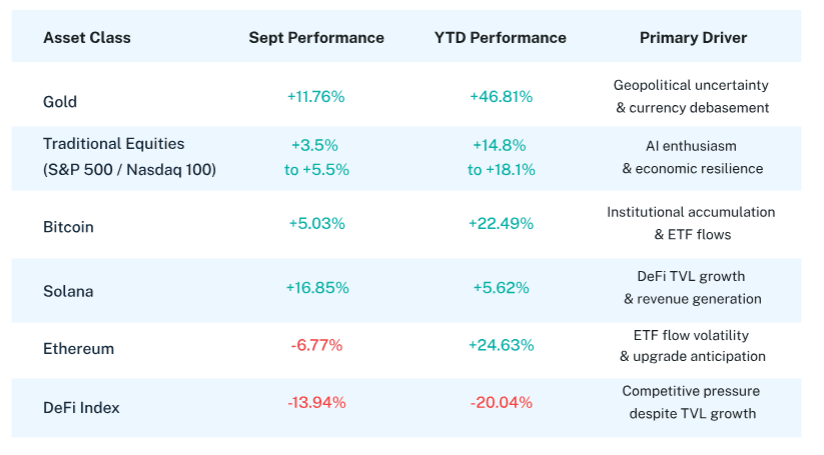Select the Gold row label

(x=60, y=102)
